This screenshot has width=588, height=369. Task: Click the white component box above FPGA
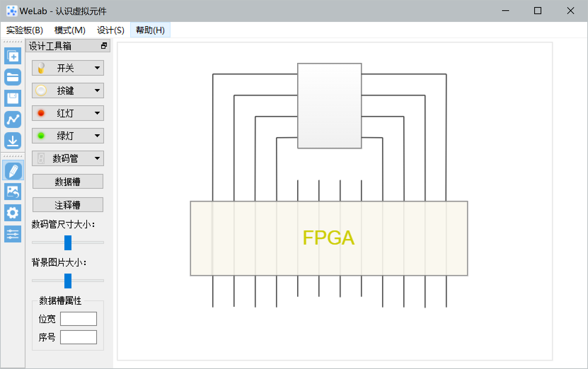point(329,106)
